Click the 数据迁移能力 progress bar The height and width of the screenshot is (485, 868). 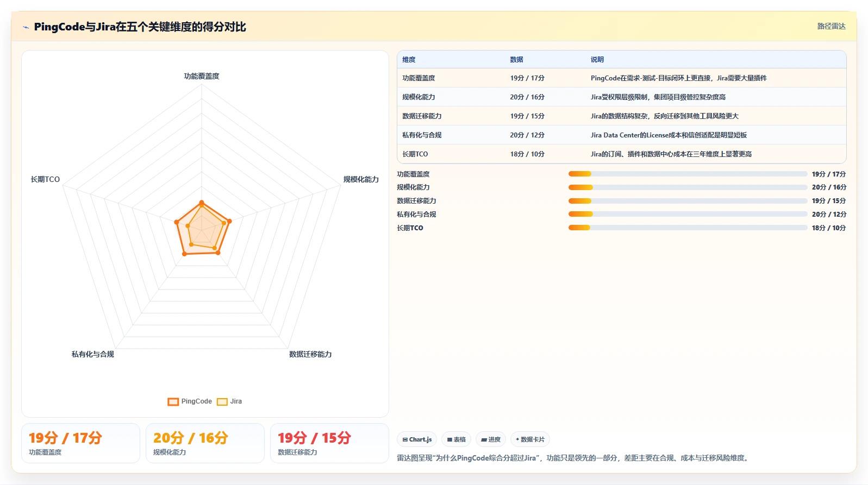(x=688, y=201)
